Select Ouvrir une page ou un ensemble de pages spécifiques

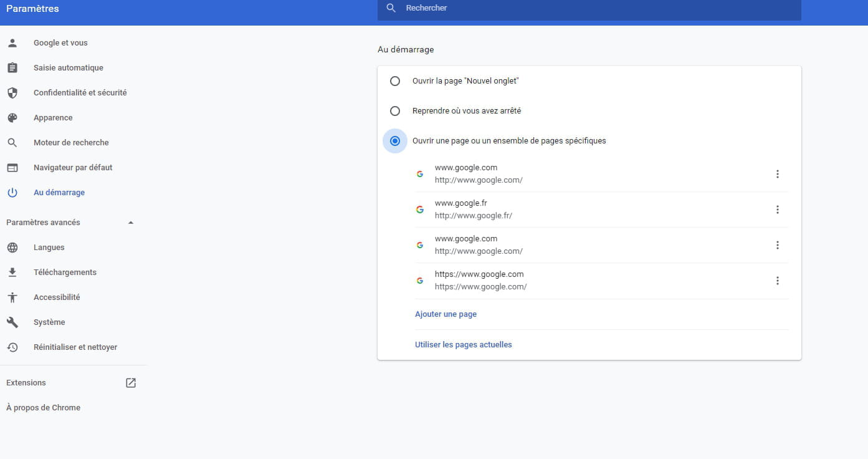pos(394,141)
